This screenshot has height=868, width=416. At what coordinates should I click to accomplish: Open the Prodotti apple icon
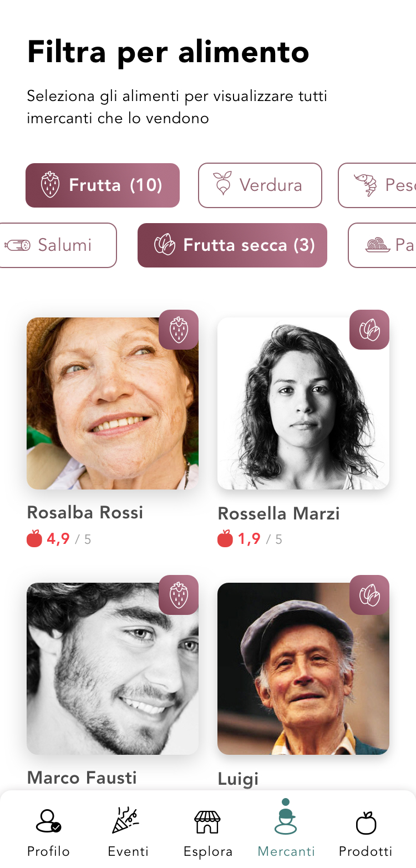(x=366, y=821)
